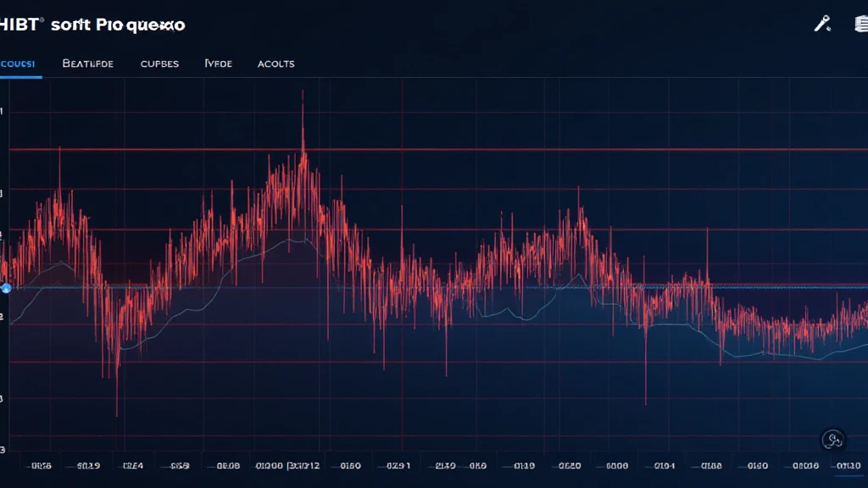Click the upper red resistance line
The height and width of the screenshot is (488, 868).
[x=438, y=149]
